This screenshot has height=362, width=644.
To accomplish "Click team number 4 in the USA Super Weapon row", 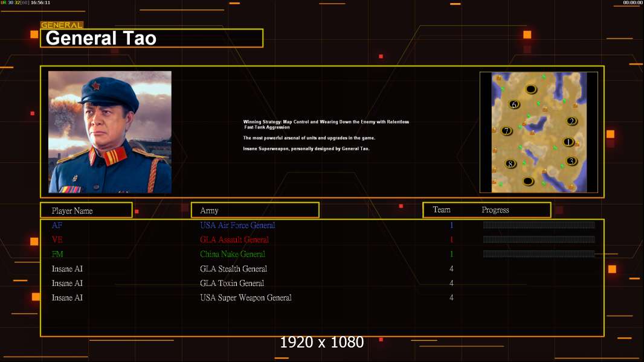I will pyautogui.click(x=451, y=297).
